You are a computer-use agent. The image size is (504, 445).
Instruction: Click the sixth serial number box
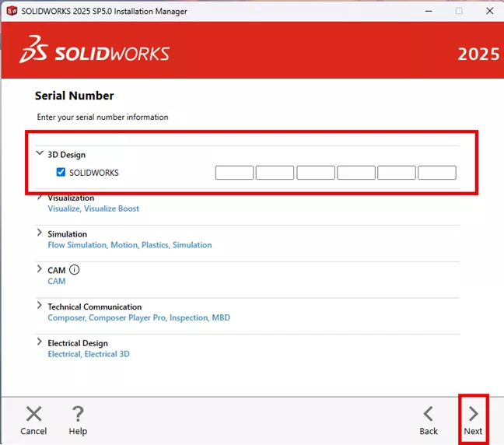437,173
